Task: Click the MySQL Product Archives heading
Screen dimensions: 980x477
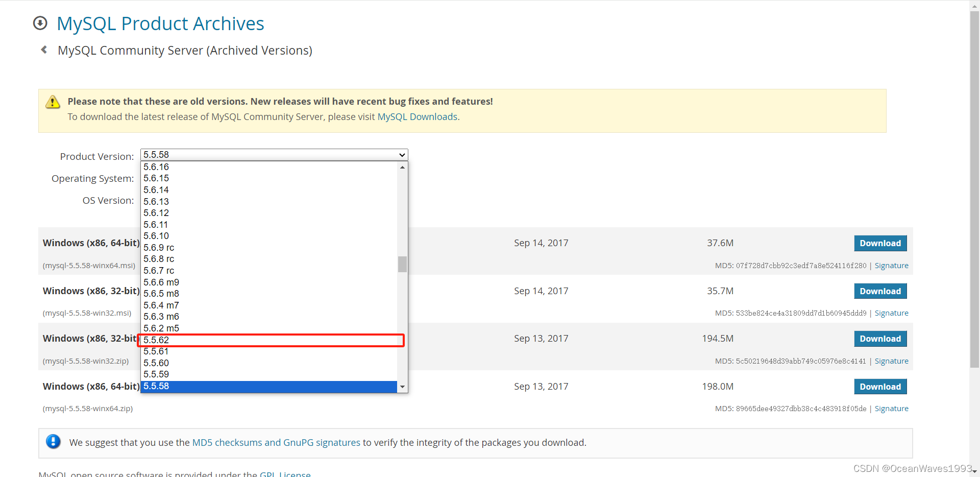Action: coord(160,23)
